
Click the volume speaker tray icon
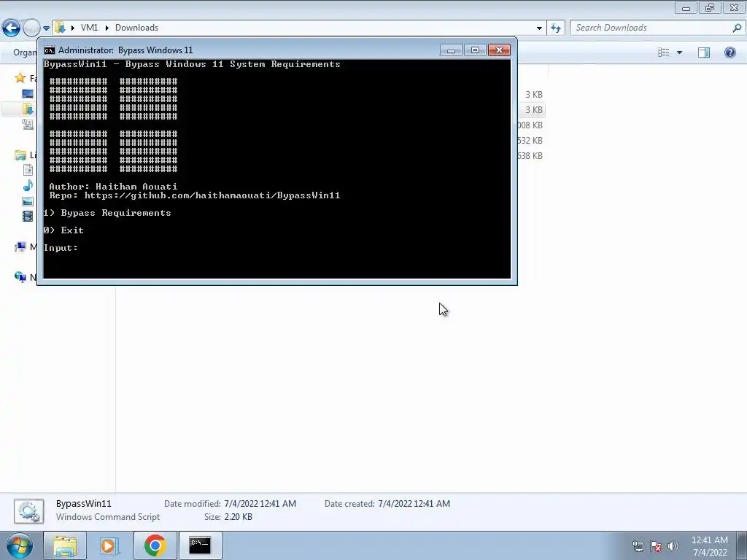[x=673, y=546]
